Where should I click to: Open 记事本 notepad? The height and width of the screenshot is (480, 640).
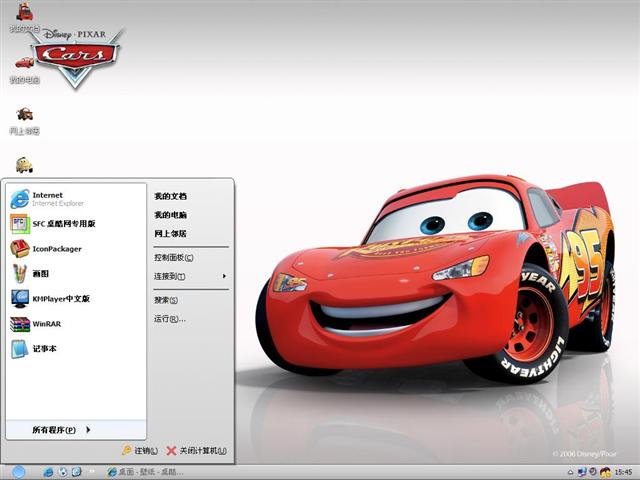(x=76, y=349)
